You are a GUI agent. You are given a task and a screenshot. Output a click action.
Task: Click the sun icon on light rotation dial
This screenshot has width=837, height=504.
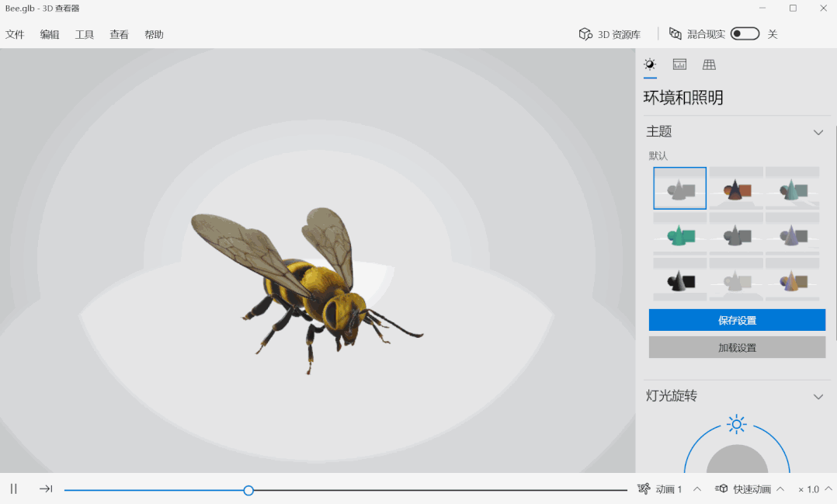737,424
